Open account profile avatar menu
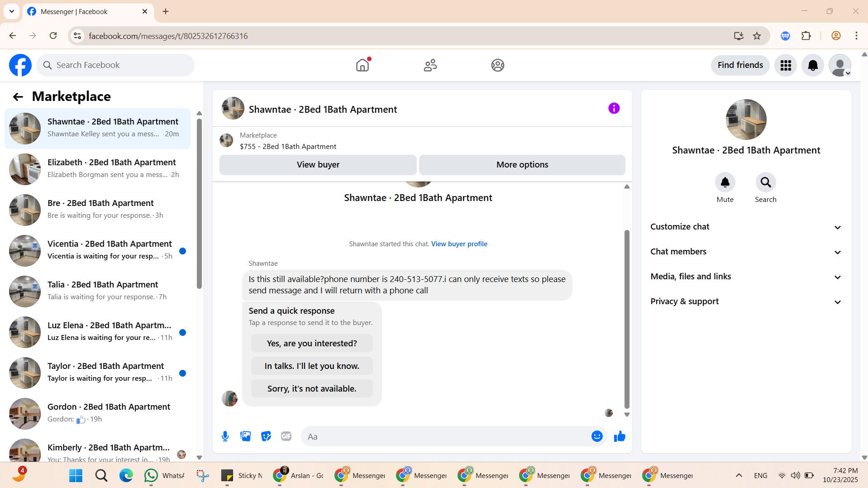Image resolution: width=868 pixels, height=488 pixels. [x=840, y=66]
